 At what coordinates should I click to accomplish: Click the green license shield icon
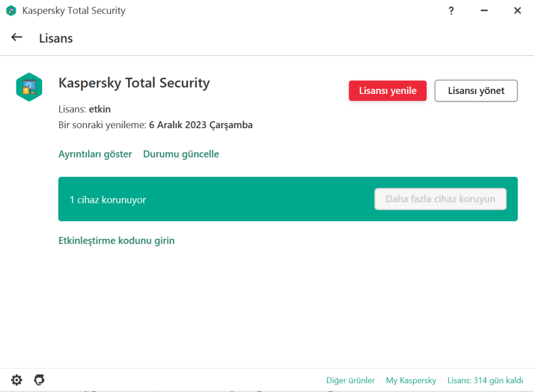[29, 87]
